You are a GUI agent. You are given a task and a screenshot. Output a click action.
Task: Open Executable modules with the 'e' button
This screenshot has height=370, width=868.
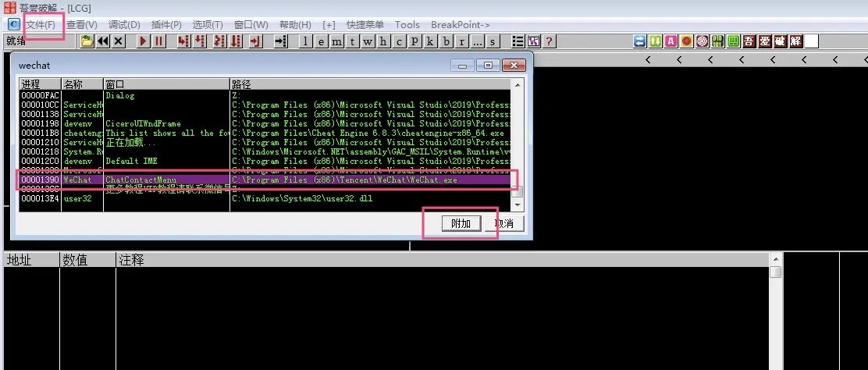pos(322,41)
